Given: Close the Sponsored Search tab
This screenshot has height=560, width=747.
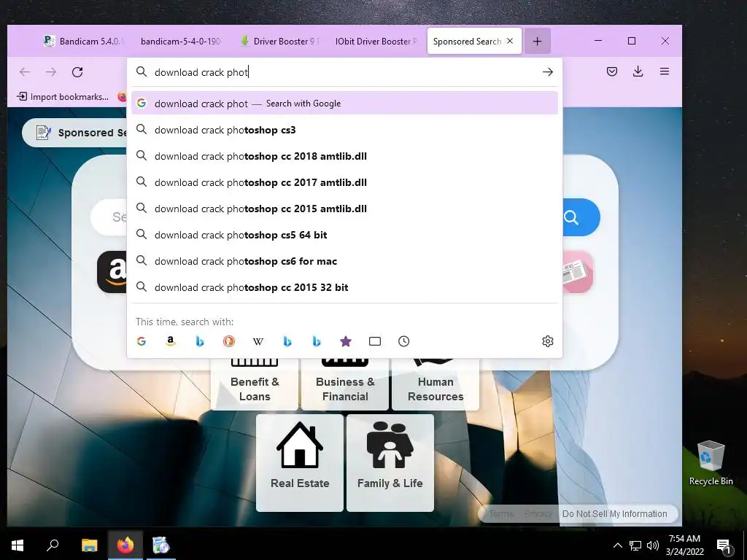Looking at the screenshot, I should tap(510, 41).
